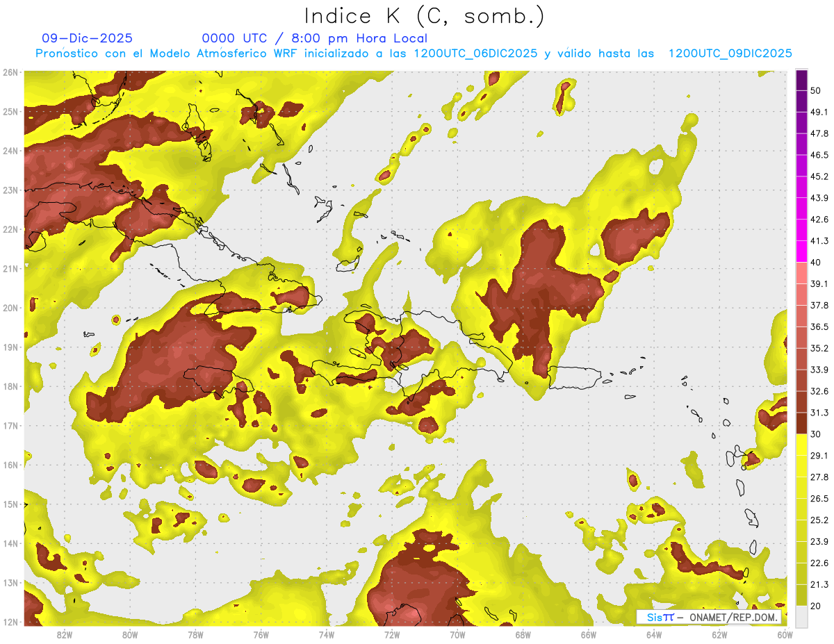Screen dimensions: 834x644
Task: Click the '82W' longitude axis label
Action: (65, 634)
